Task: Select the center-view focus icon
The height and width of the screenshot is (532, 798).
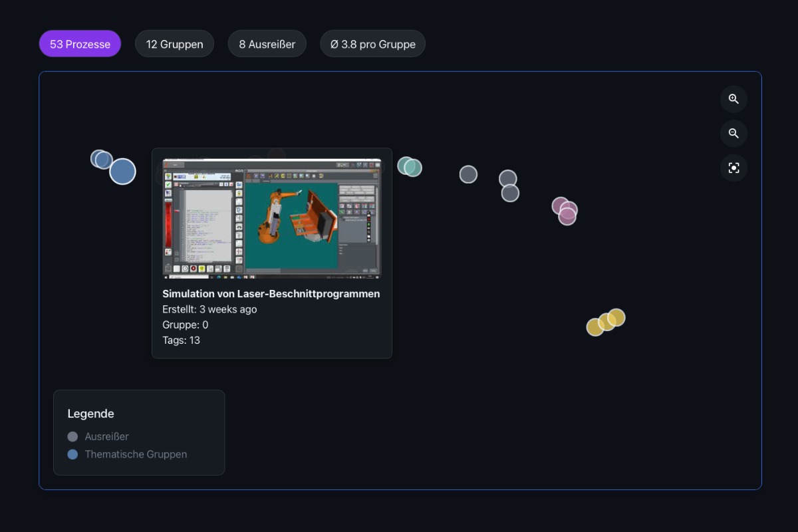Action: (733, 168)
